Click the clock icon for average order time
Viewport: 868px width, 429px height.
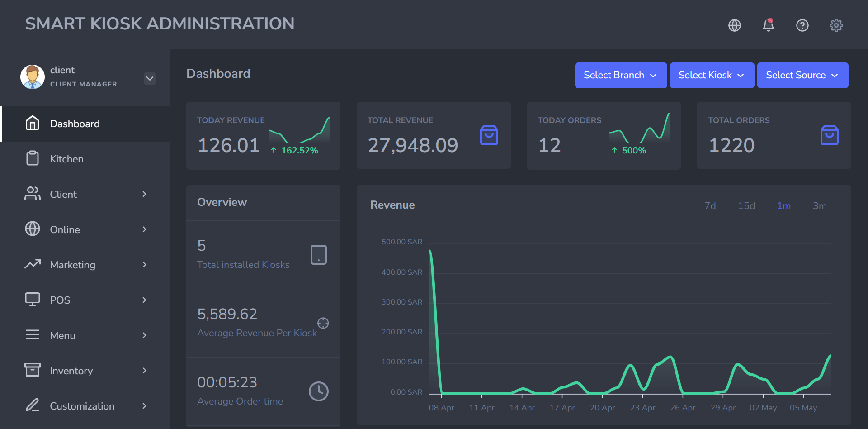pos(319,391)
